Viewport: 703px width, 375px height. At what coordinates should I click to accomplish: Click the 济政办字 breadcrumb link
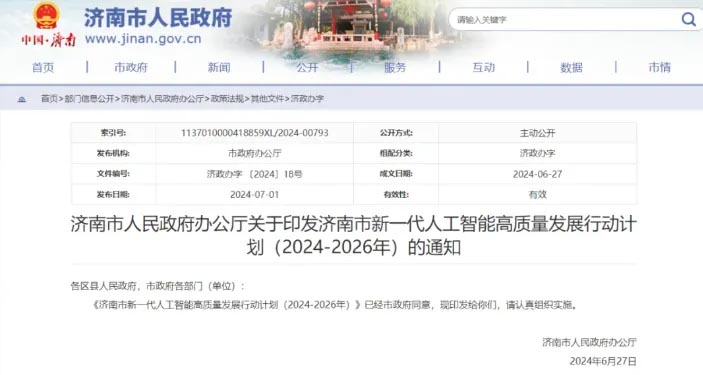[x=307, y=99]
